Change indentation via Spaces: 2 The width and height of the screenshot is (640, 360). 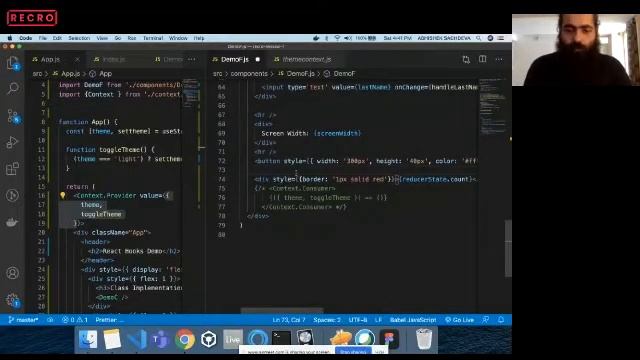click(x=327, y=320)
